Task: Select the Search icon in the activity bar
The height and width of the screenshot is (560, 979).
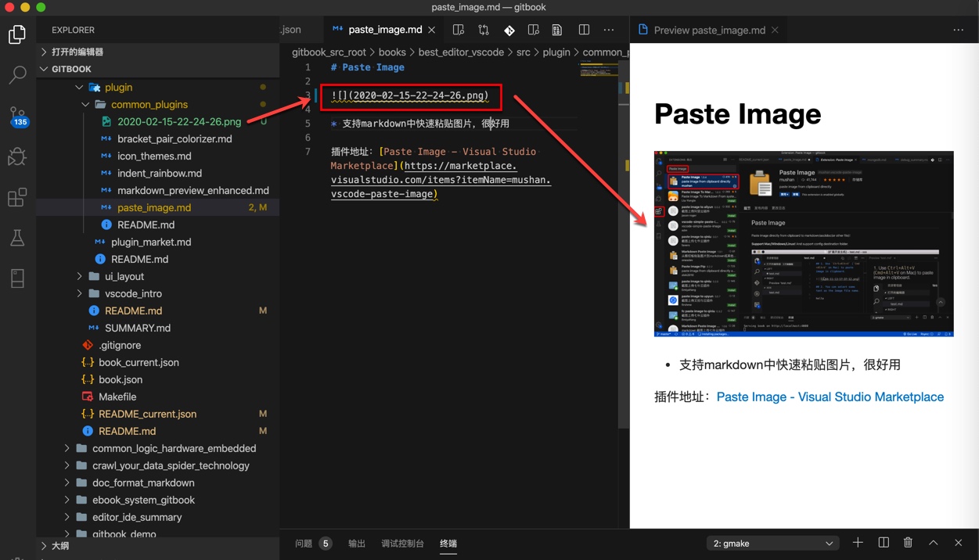Action: click(x=17, y=76)
